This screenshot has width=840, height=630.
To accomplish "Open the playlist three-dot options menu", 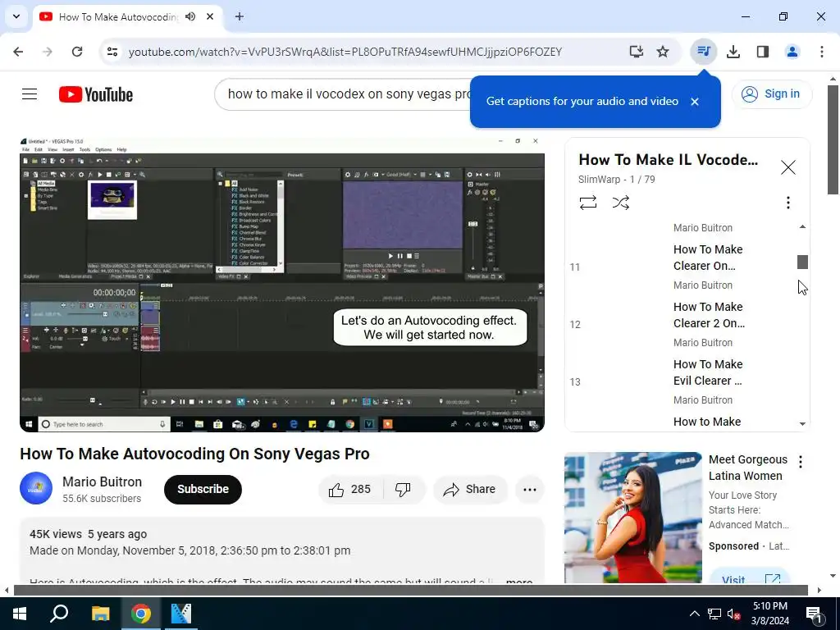I will 788,203.
